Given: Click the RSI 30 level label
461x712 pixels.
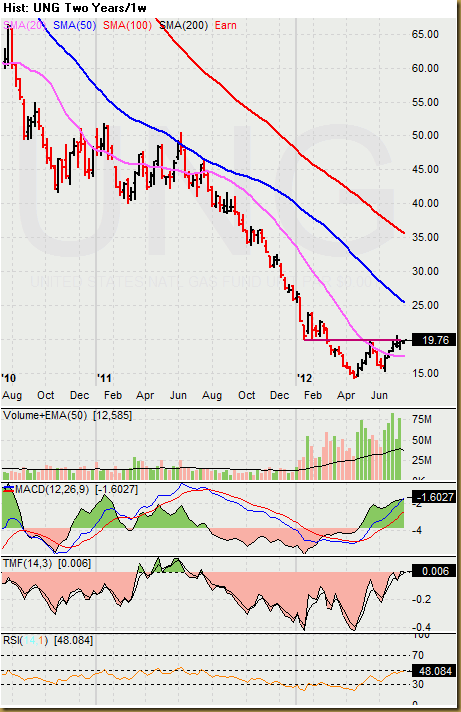Looking at the screenshot, I should point(418,684).
